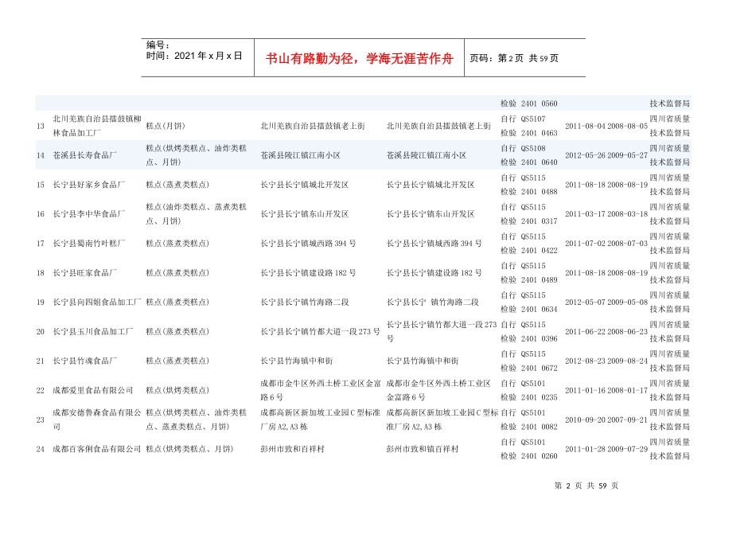
Task: Click the company name 成都百客俐食品有限公司
Action: click(x=97, y=449)
